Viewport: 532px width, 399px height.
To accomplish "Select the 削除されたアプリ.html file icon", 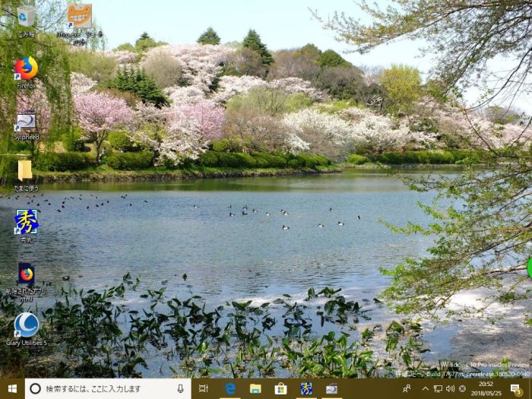I will (x=26, y=274).
